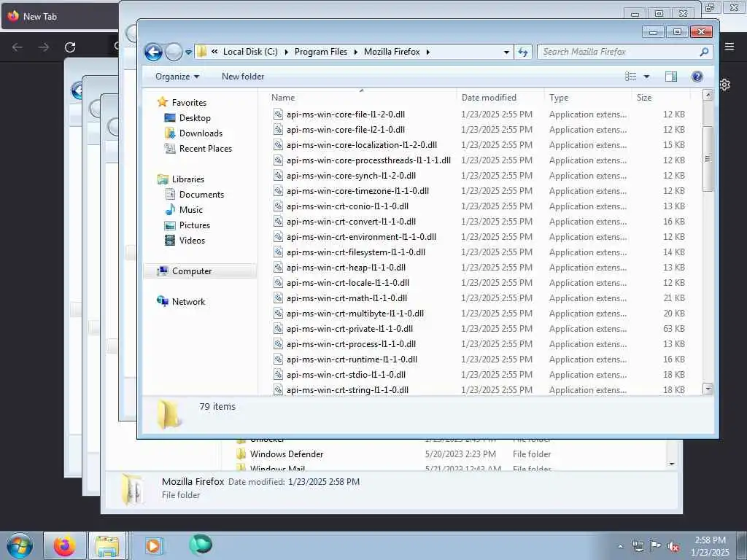The width and height of the screenshot is (747, 560).
Task: Select Local Disk (C:) in address bar
Action: pos(250,52)
